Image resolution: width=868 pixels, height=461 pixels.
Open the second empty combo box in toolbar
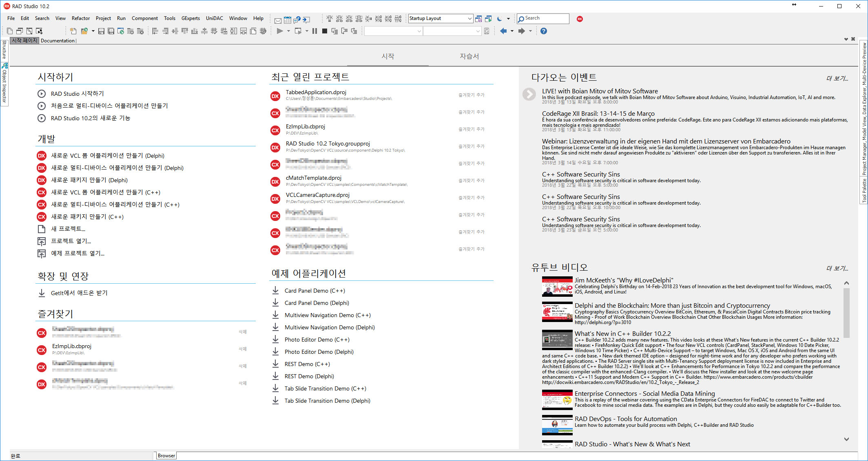click(452, 31)
